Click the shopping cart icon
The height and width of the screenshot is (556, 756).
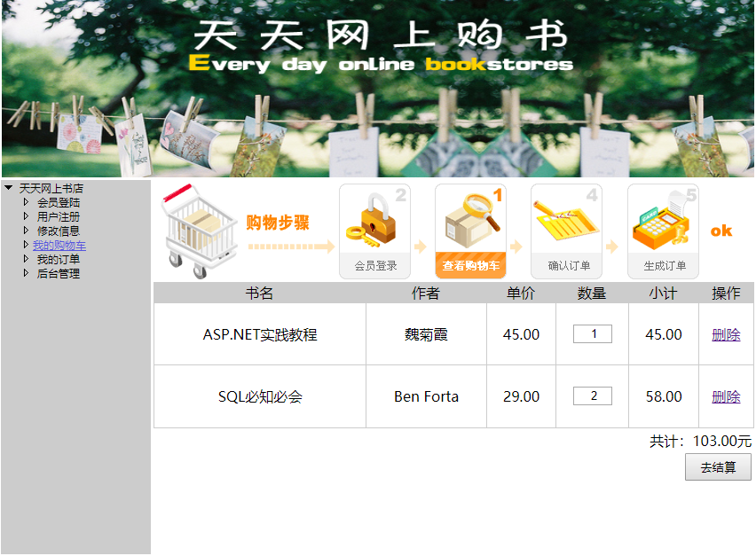point(200,228)
